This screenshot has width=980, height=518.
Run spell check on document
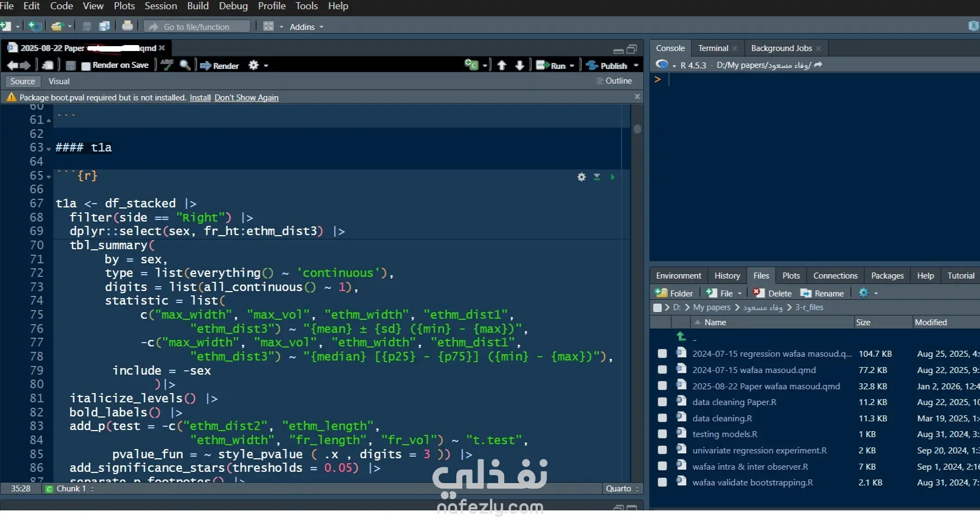coord(167,65)
